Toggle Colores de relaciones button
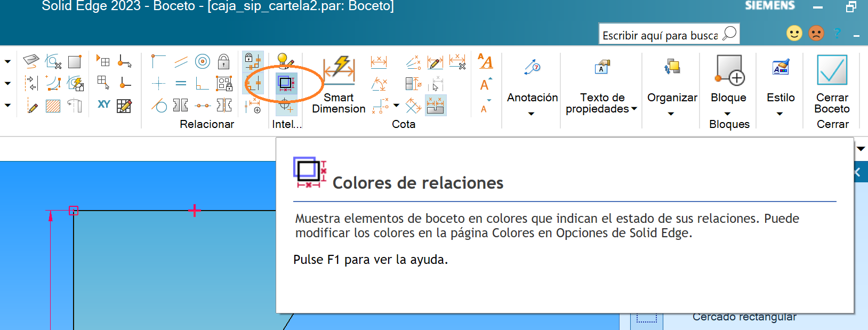Viewport: 868px width, 330px height. tap(286, 83)
